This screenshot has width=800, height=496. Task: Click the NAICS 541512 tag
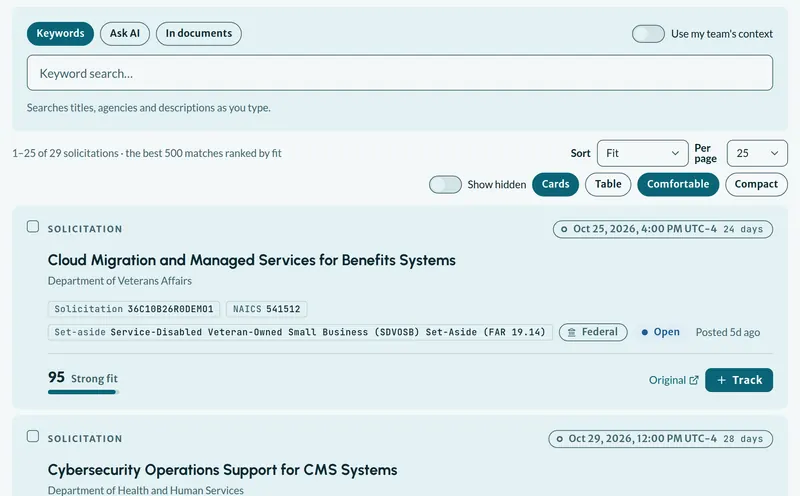tap(266, 309)
